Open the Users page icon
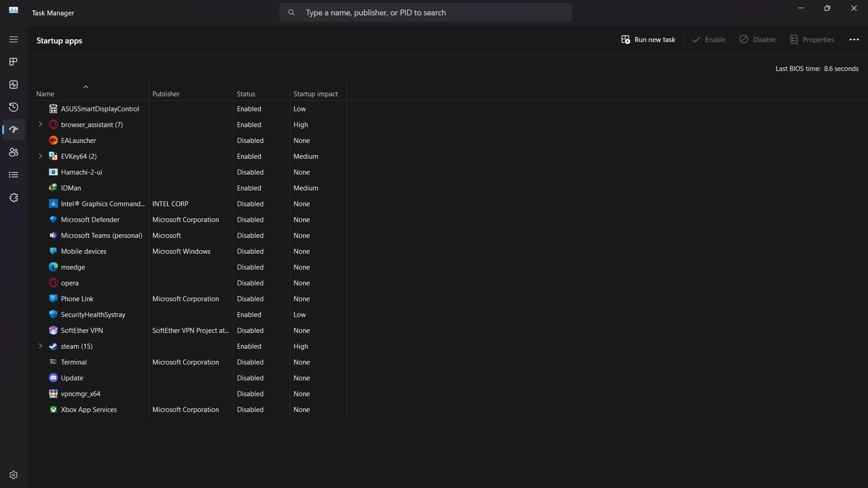This screenshot has height=488, width=868. point(14,152)
